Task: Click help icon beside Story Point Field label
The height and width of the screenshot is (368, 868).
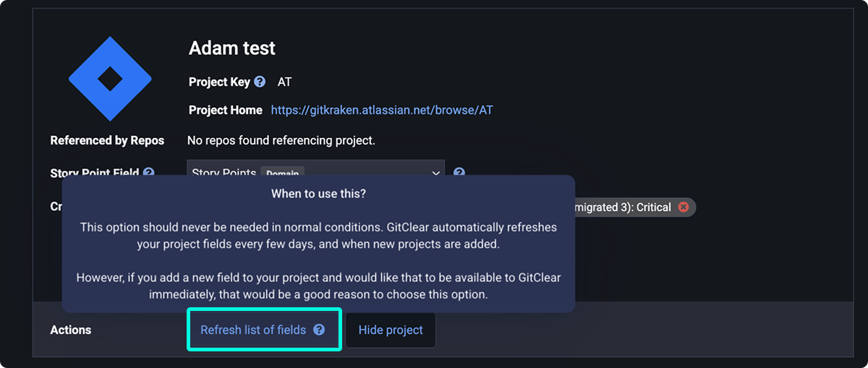Action: pyautogui.click(x=149, y=173)
